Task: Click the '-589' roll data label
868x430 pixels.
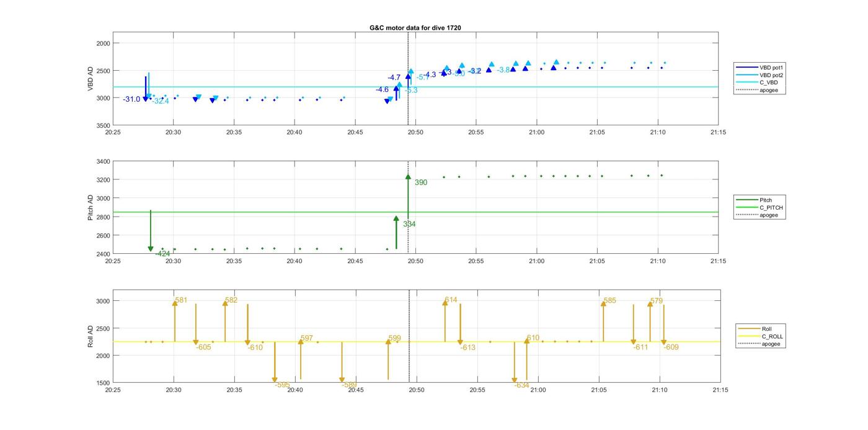Action: pos(349,385)
